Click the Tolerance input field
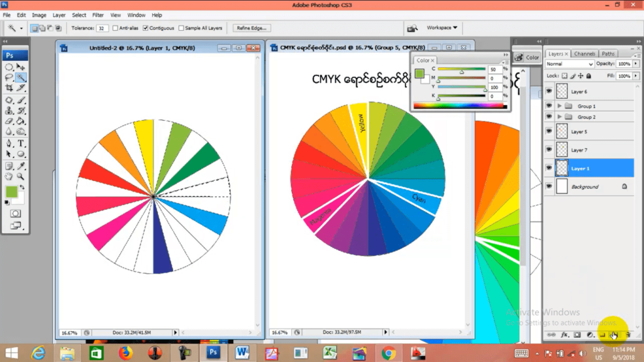 click(102, 28)
